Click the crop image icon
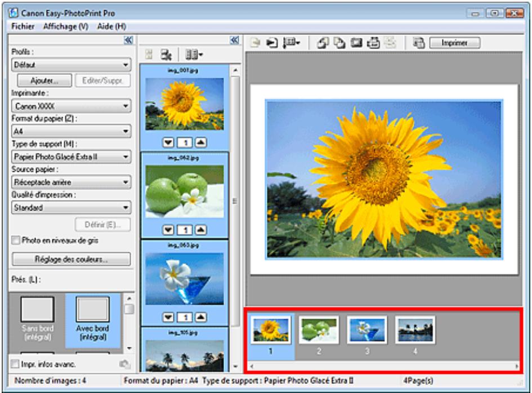 356,43
